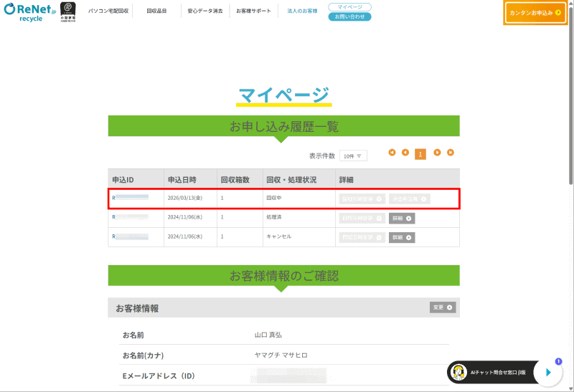Image resolution: width=574 pixels, height=392 pixels.
Task: Open the application ID dated 2026/03/13
Action: 131,198
